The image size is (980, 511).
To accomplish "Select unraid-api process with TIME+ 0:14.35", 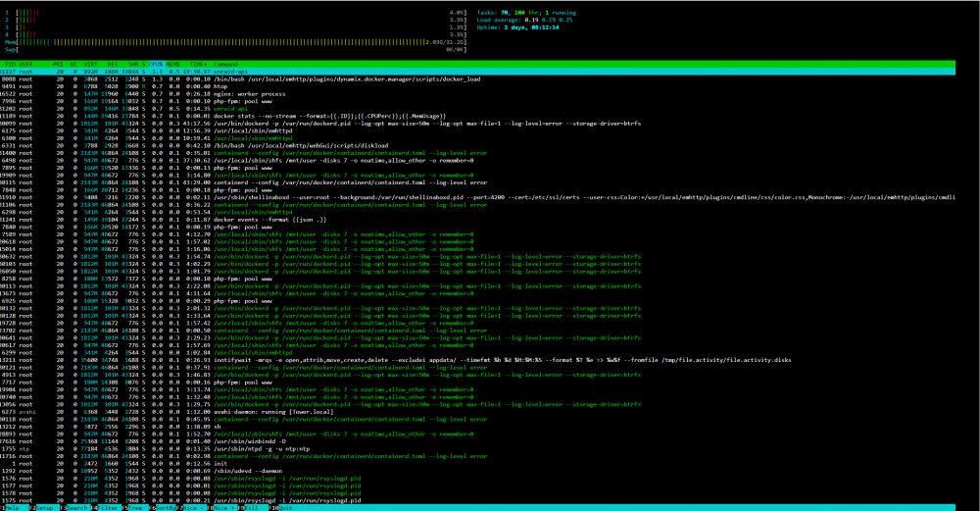I will pyautogui.click(x=477, y=109).
